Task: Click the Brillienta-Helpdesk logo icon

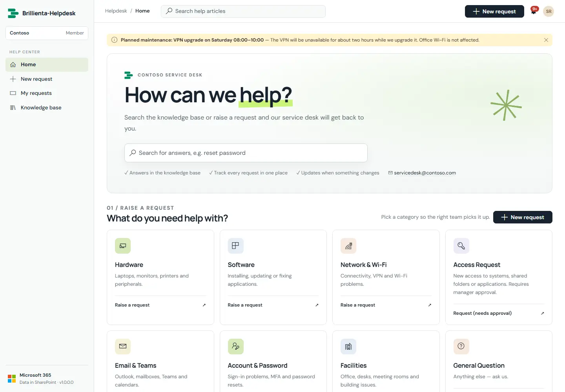Action: [13, 13]
